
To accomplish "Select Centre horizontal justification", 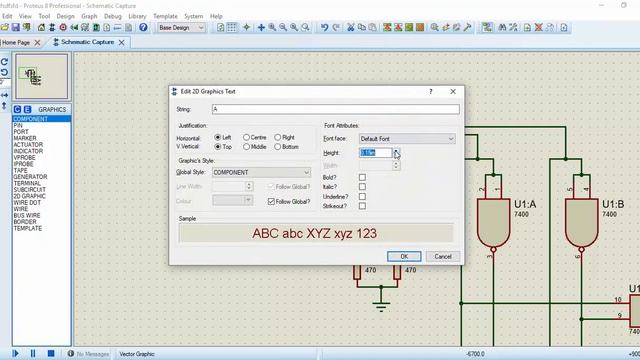I will coord(247,138).
